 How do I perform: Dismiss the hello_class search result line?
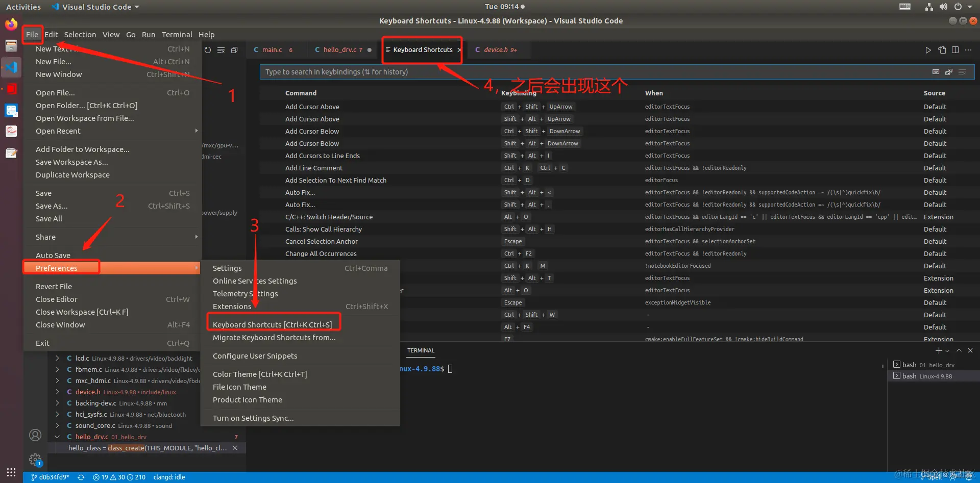pyautogui.click(x=235, y=448)
